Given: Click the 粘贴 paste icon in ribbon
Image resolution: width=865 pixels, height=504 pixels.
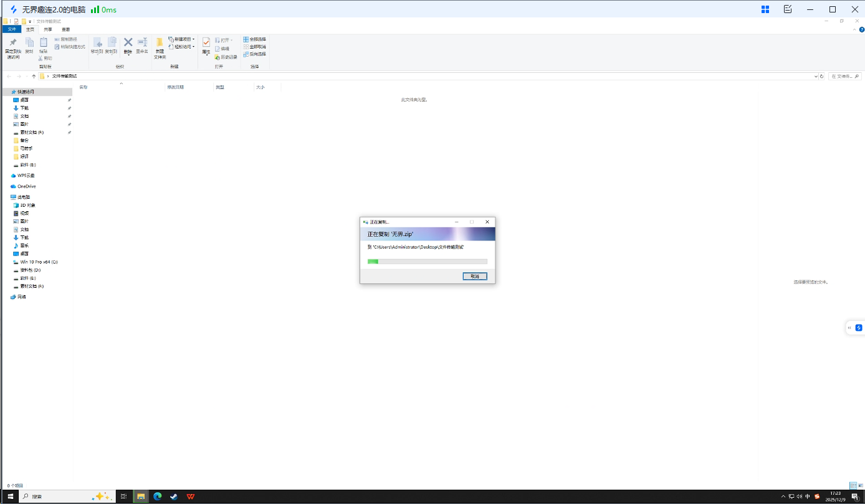Looking at the screenshot, I should tap(44, 43).
